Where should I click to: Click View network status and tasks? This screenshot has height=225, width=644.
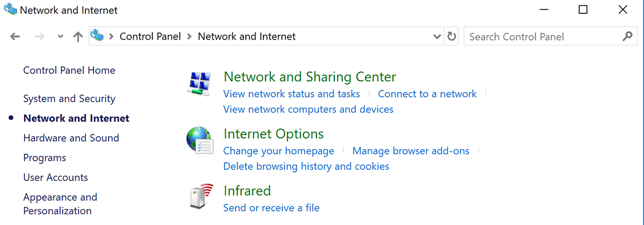tap(291, 94)
